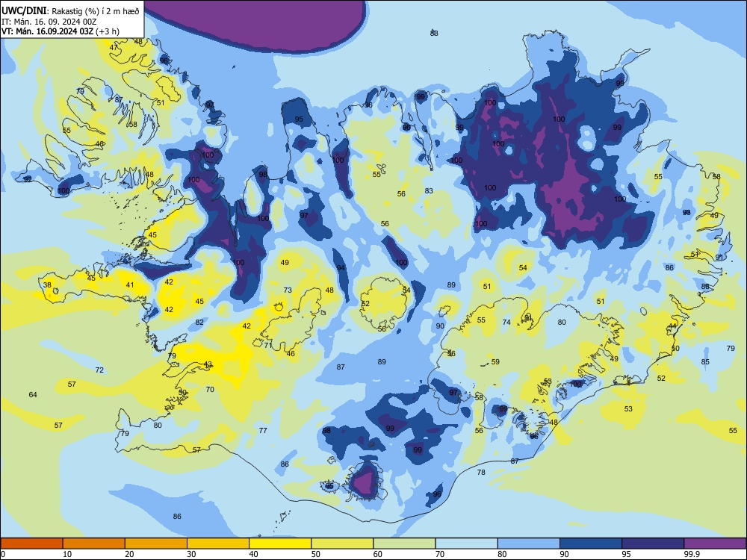Select the 80–90 light blue legend swatch

point(529,544)
